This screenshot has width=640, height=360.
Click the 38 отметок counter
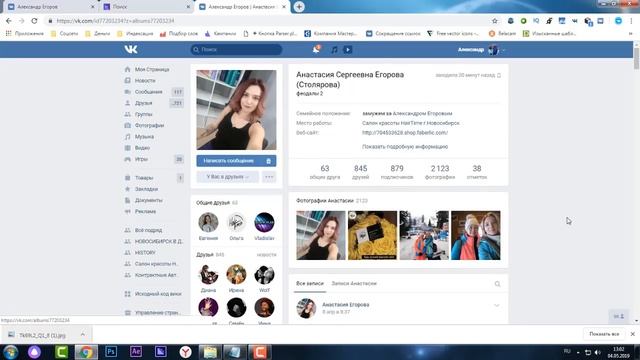477,172
